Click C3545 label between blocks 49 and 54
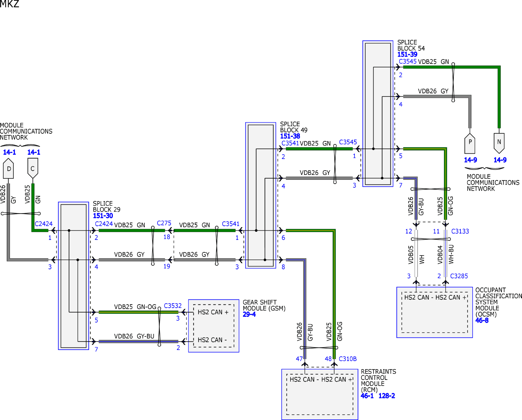 [x=348, y=142]
